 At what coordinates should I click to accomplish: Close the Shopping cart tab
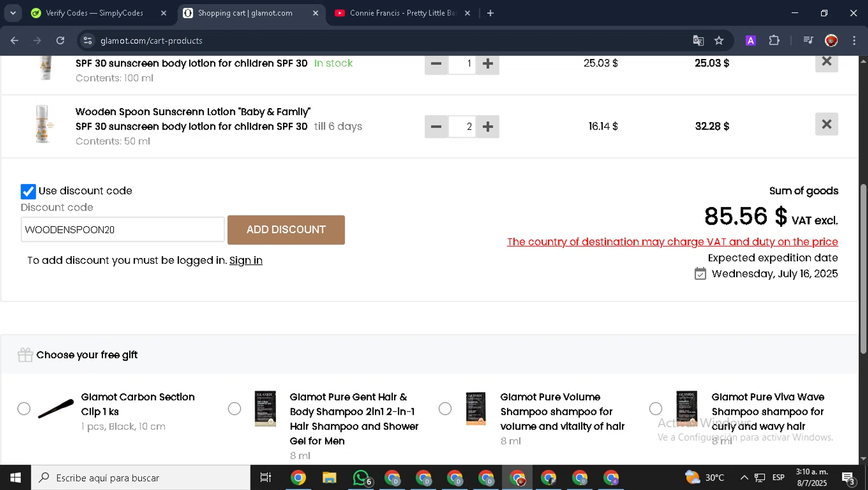(x=315, y=13)
